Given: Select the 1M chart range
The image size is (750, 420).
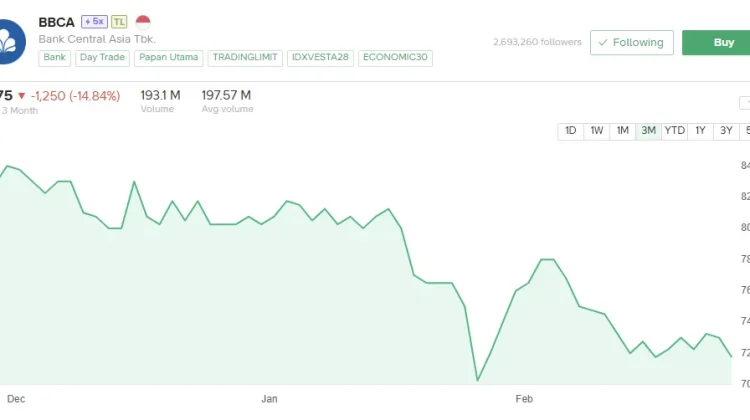Looking at the screenshot, I should pyautogui.click(x=623, y=131).
